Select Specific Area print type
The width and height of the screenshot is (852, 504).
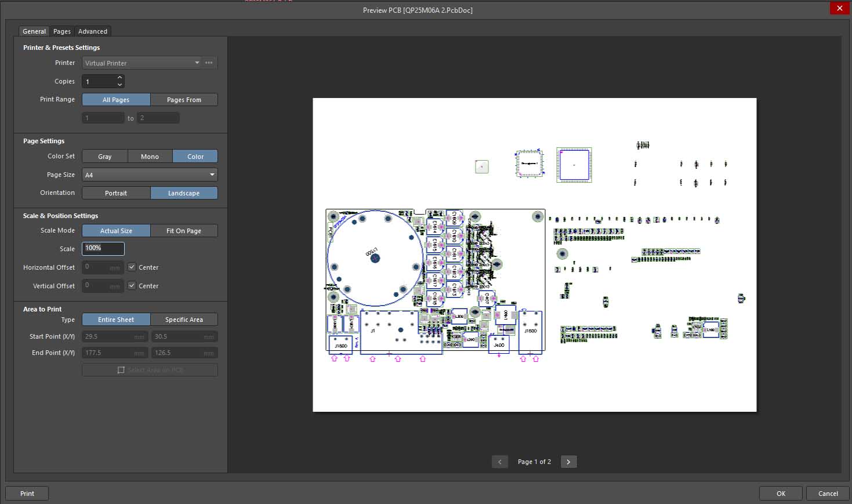coord(184,320)
